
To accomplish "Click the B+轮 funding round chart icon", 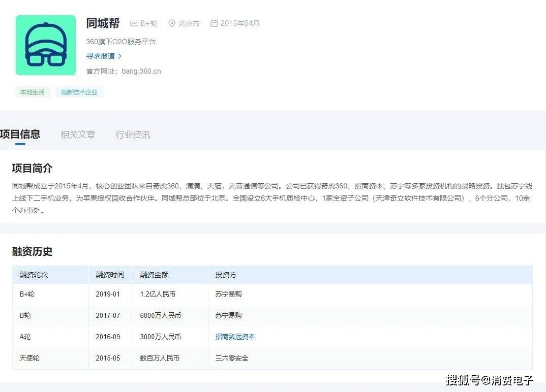I will point(134,23).
